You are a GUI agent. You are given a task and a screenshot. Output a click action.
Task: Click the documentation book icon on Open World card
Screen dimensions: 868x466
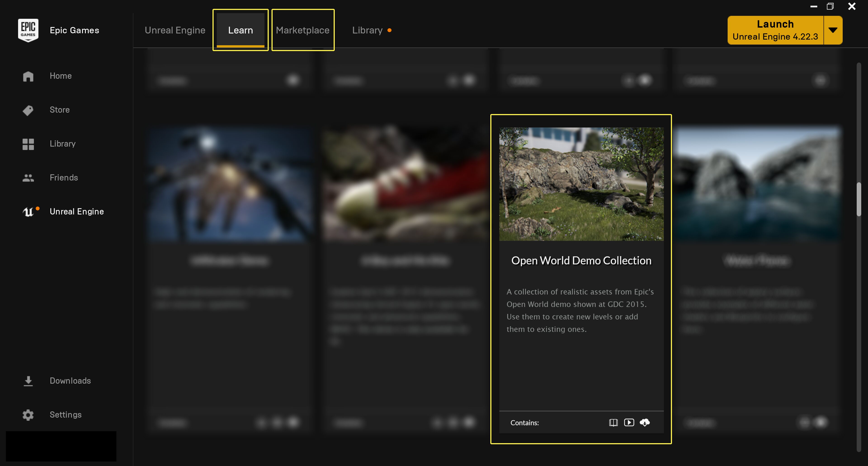point(613,423)
